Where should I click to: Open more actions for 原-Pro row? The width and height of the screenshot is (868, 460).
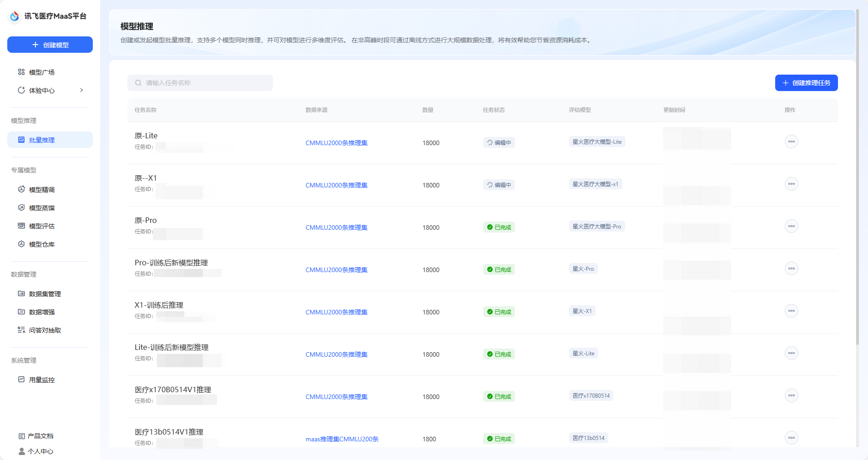(792, 226)
